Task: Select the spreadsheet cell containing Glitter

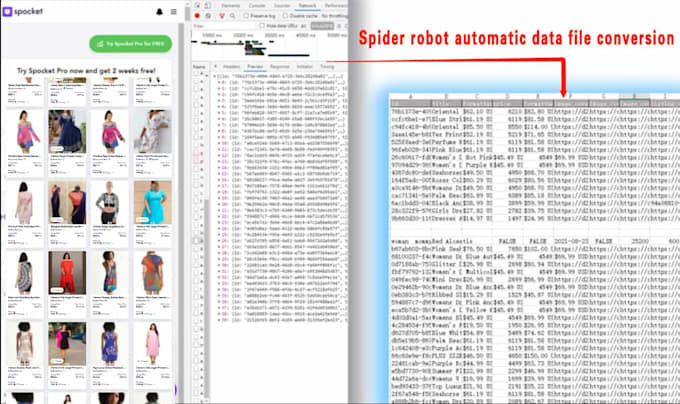Action: [x=446, y=264]
